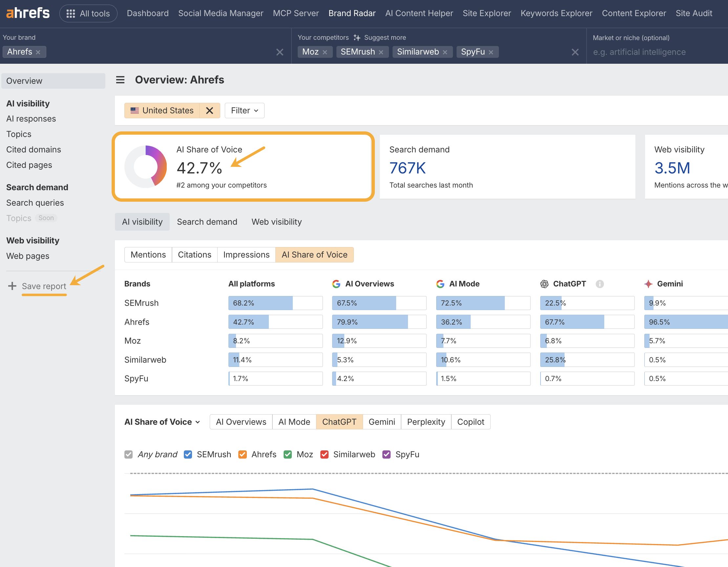Screen dimensions: 728x567
Task: Disable the Moz checkbox in the chart legend
Action: point(288,454)
